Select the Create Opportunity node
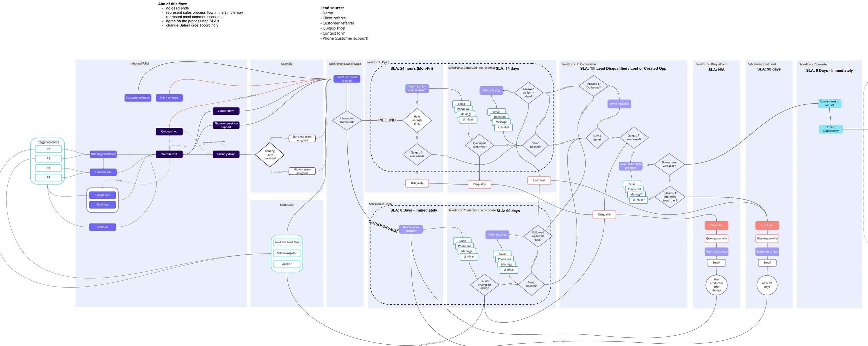 [x=831, y=129]
